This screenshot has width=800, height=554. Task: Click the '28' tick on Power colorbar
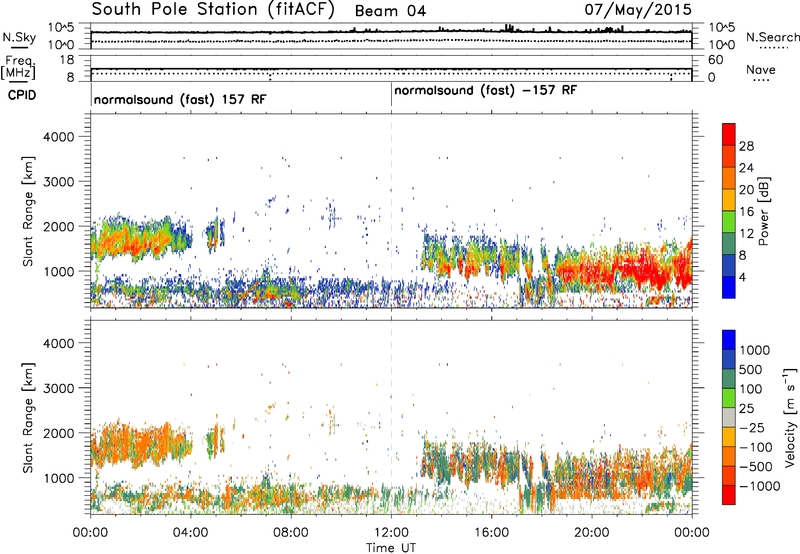(746, 146)
